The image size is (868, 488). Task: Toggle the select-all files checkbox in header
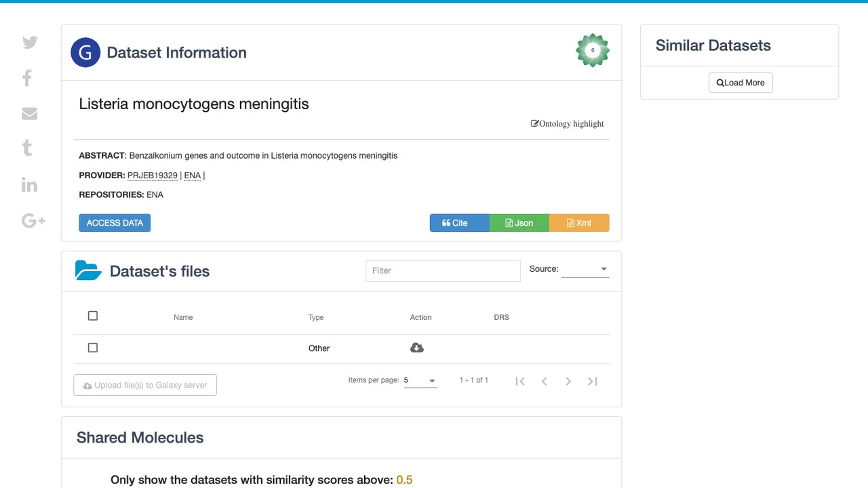pos(93,316)
